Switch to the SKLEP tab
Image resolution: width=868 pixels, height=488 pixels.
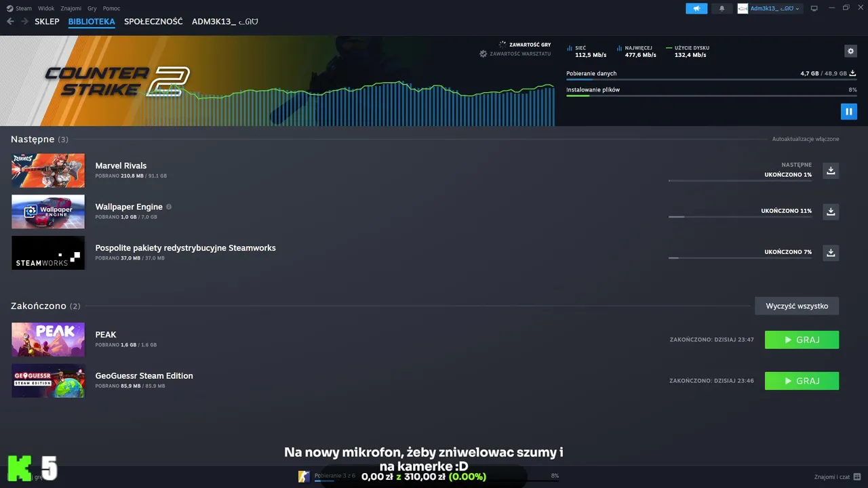(47, 22)
